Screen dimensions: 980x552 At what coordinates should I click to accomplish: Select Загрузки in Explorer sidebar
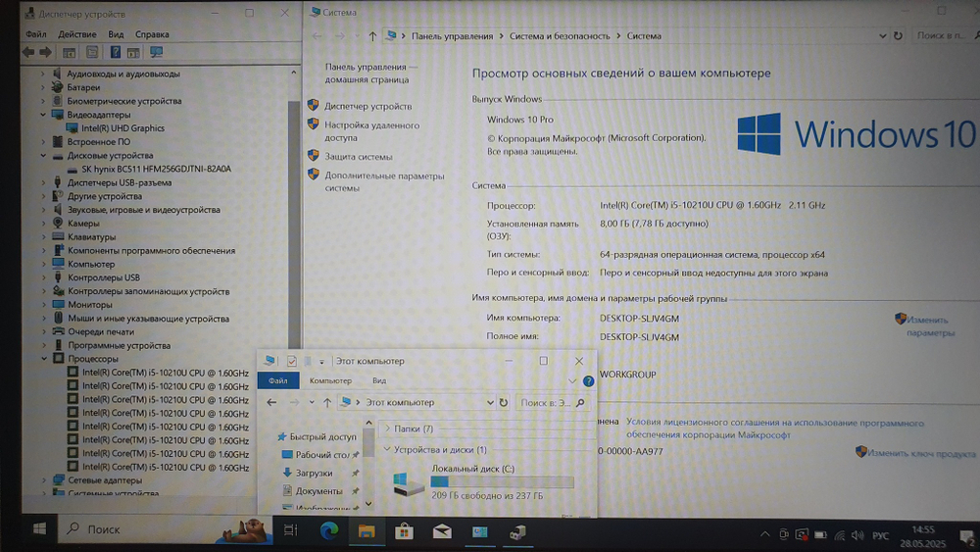(314, 474)
